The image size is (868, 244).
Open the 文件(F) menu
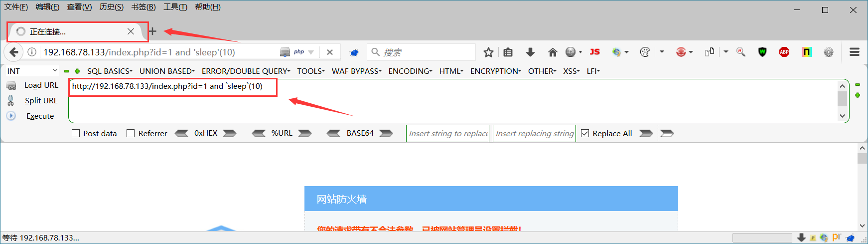(16, 7)
